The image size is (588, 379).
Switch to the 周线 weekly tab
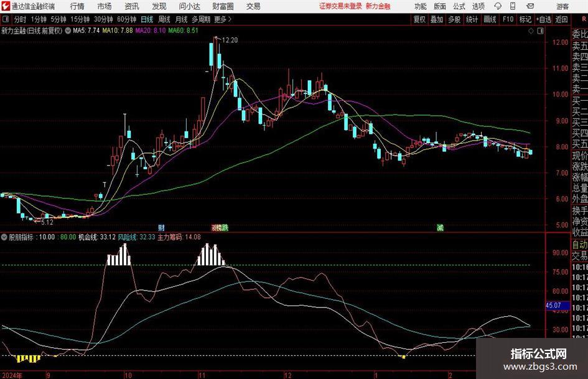[x=164, y=19]
